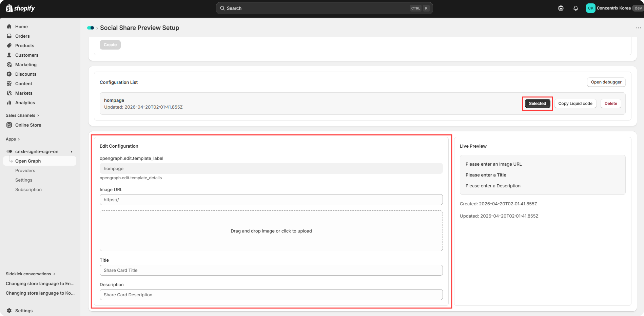644x316 pixels.
Task: Click the 'Updated: 2026-04-20T02:01:41.855Z' line under hompage
Action: tap(143, 107)
